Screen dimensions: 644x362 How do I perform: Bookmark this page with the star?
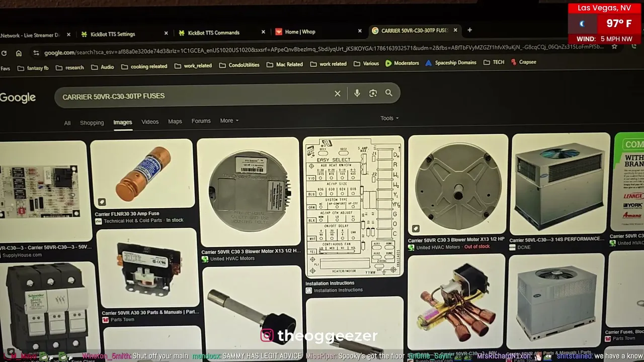[614, 47]
